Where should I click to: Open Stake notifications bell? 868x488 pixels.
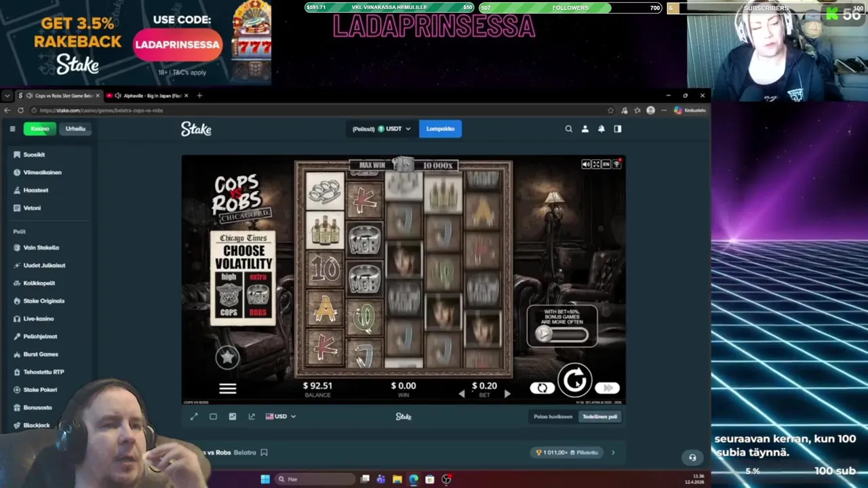click(601, 129)
